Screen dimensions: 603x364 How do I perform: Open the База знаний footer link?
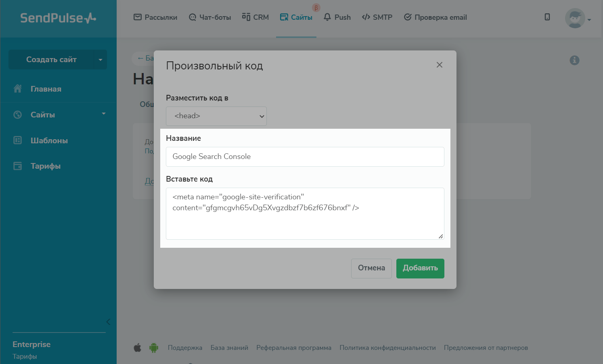[x=229, y=348]
